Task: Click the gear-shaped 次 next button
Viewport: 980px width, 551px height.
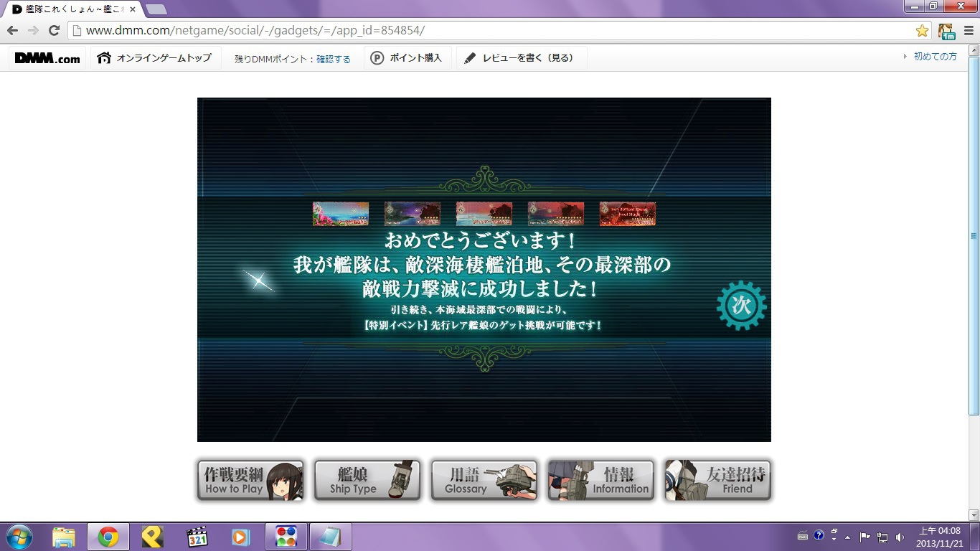Action: [742, 306]
